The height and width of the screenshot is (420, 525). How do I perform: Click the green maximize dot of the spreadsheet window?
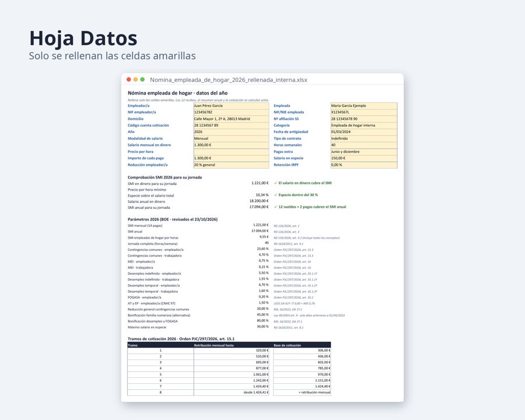142,79
